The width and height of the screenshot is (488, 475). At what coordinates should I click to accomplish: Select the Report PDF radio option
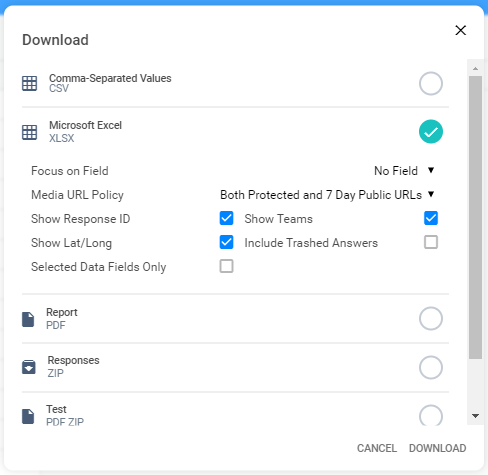click(x=431, y=318)
